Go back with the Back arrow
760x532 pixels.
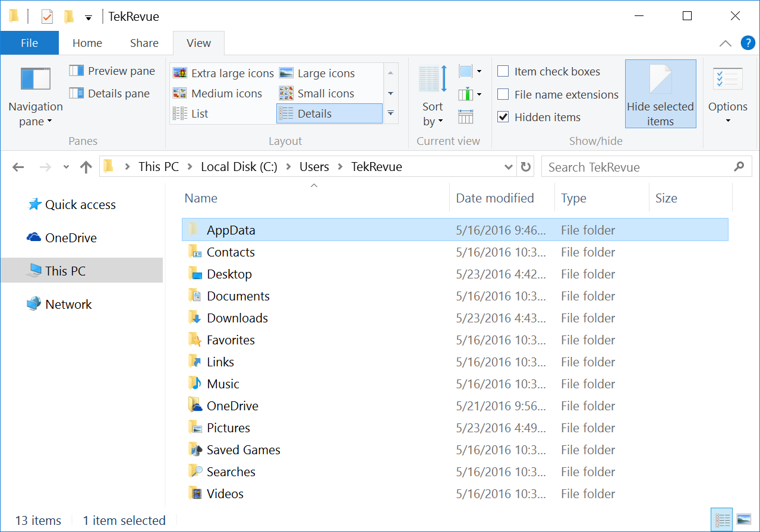click(18, 167)
